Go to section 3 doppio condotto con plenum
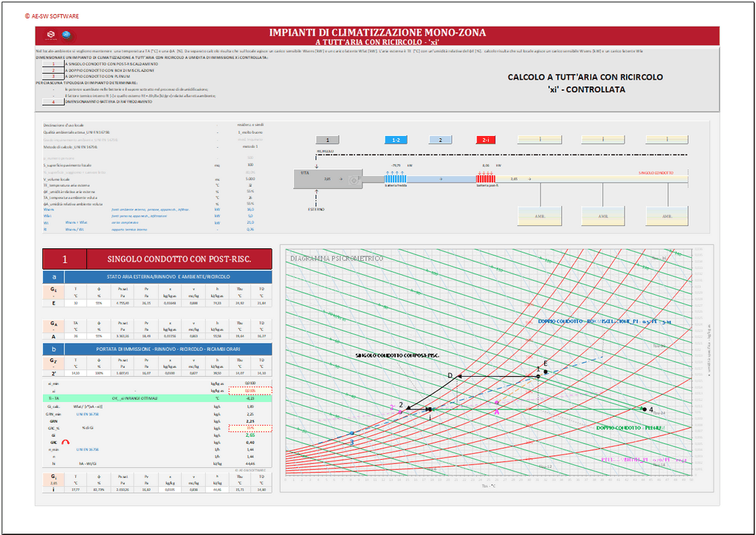The width and height of the screenshot is (756, 535). tap(52, 76)
